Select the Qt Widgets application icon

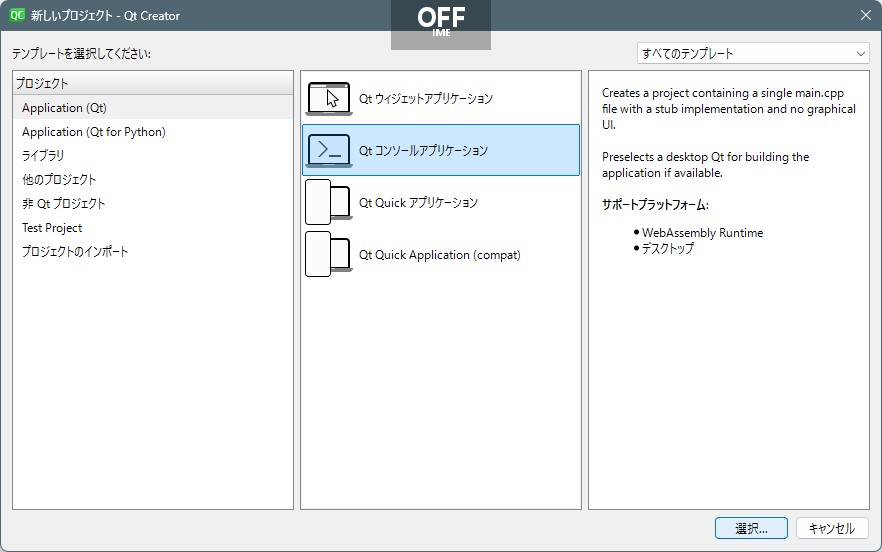pos(329,98)
